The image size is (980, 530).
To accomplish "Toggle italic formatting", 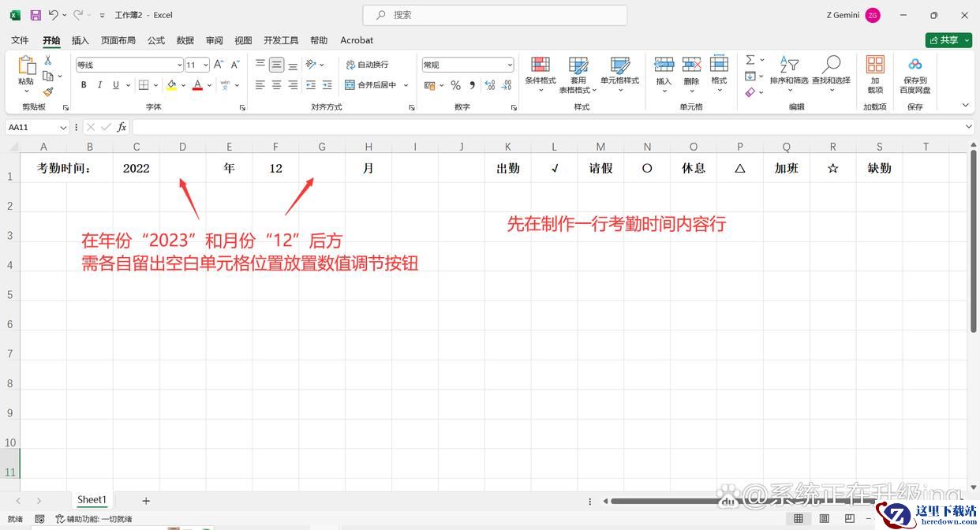I will 99,85.
